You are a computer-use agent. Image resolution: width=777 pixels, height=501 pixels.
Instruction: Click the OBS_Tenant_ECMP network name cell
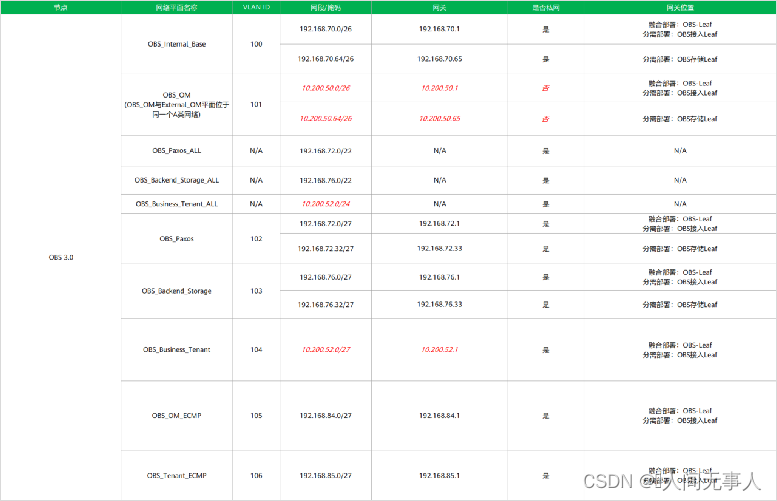177,476
